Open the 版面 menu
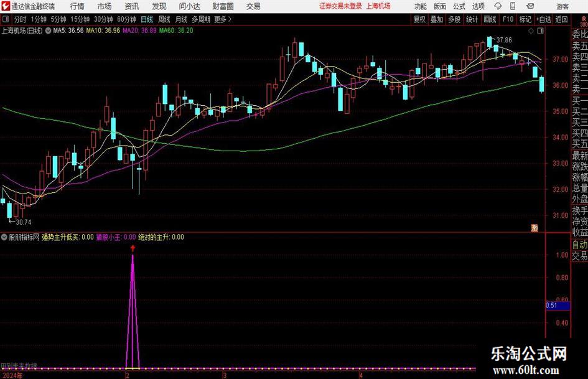This screenshot has width=588, height=379. tap(440, 6)
